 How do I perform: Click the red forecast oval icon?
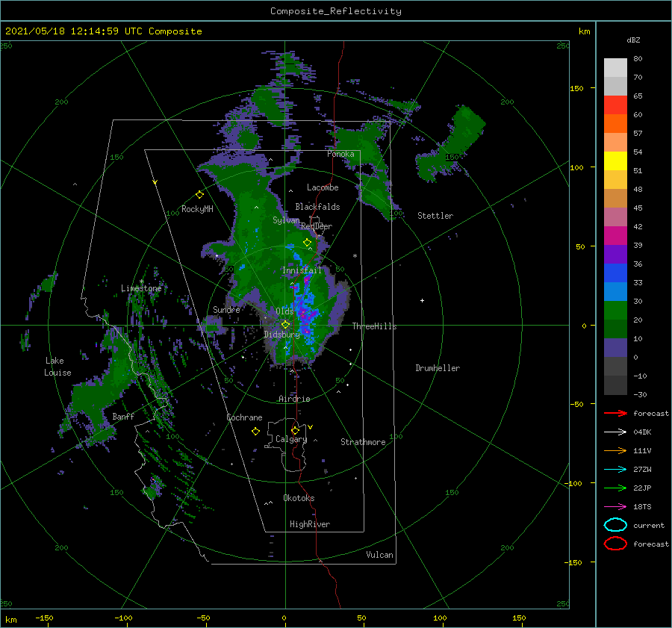(x=615, y=544)
